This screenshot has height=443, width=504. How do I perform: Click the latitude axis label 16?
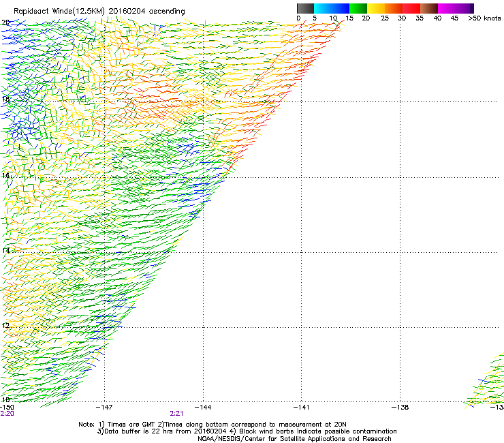[5, 175]
